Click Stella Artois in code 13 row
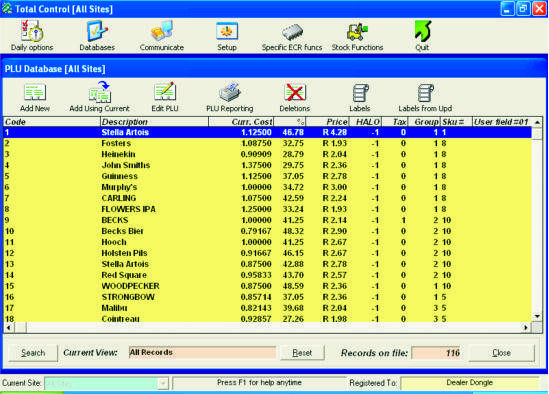 [125, 264]
